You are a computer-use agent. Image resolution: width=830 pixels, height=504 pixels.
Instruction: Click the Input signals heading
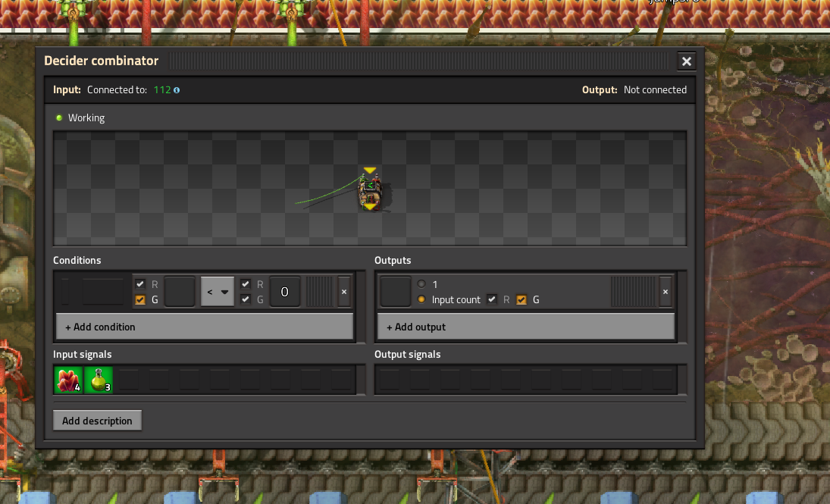83,355
